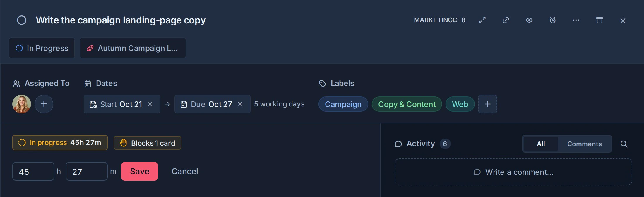Save the time estimate

pos(140,171)
